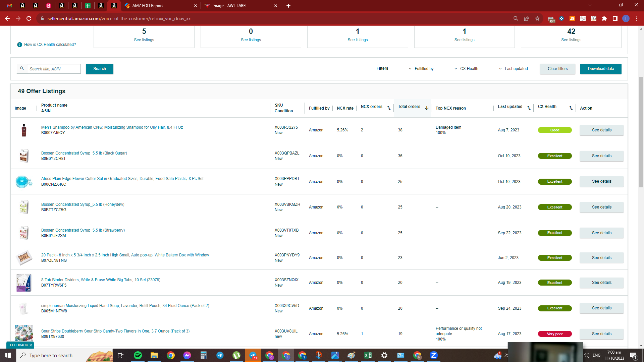Open Chrome three-dot menu

click(x=637, y=18)
